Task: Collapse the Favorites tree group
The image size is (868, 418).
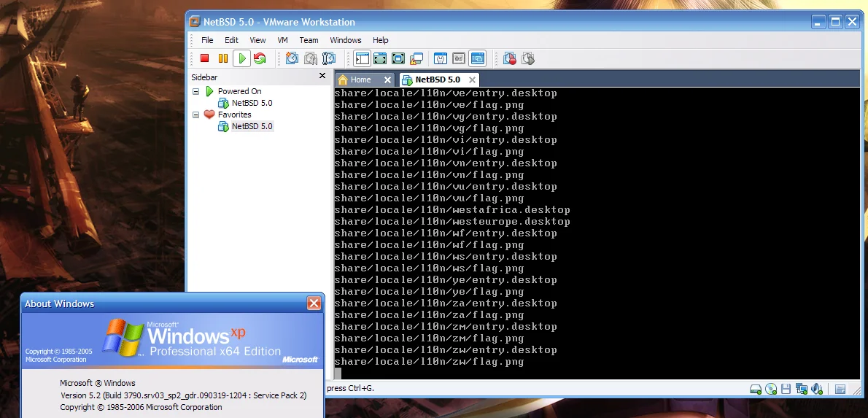Action: (196, 115)
